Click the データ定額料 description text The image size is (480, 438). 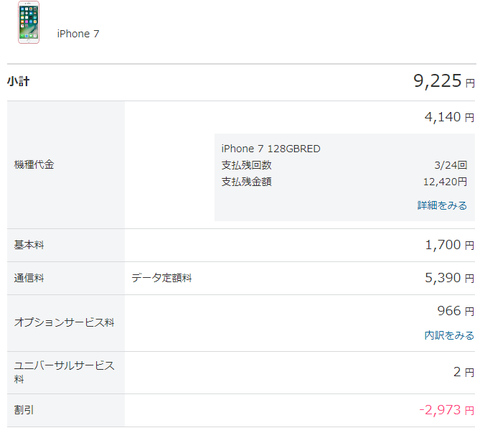(161, 278)
